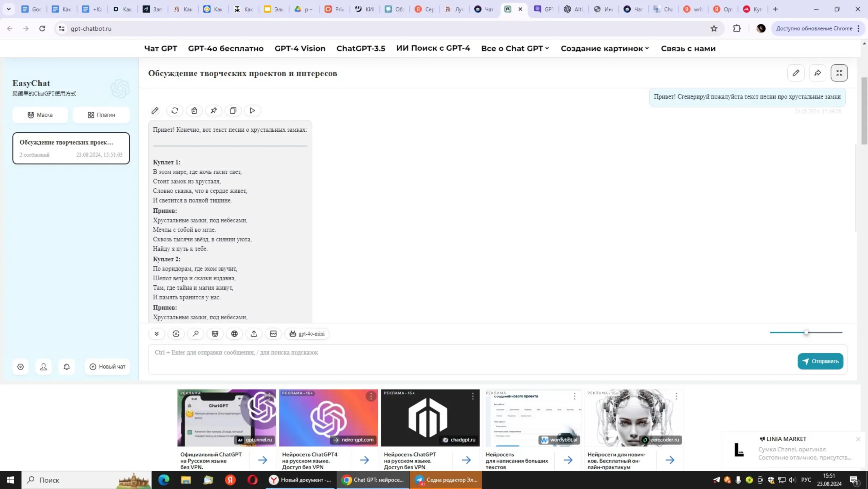Pin the bot's reply message

[x=214, y=111]
